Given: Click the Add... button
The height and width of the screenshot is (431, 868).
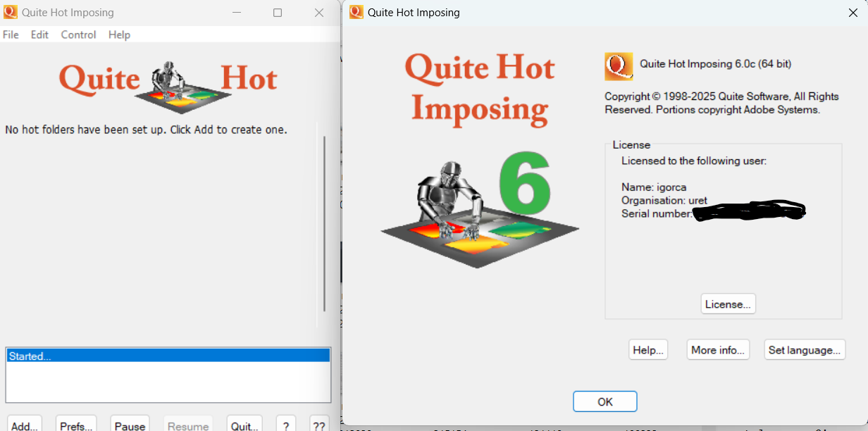Looking at the screenshot, I should 25,424.
